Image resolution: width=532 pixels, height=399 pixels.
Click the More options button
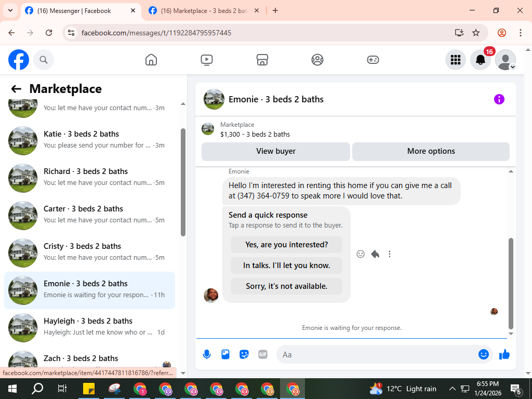click(x=431, y=151)
